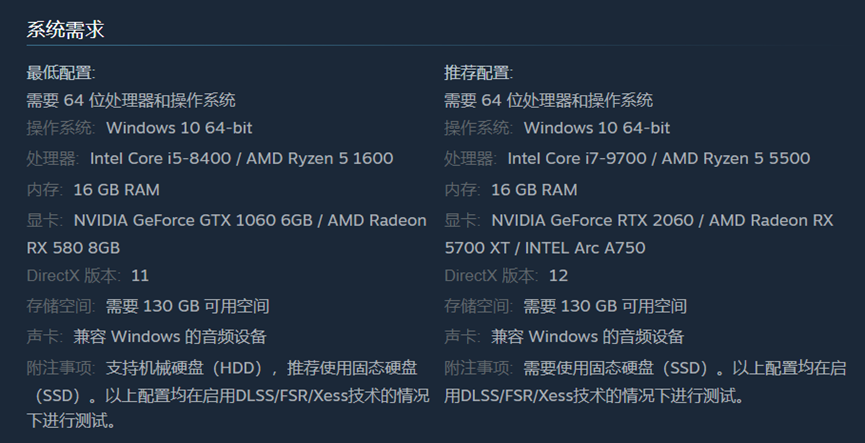Click the DirectX 版本 12 line

(x=506, y=275)
